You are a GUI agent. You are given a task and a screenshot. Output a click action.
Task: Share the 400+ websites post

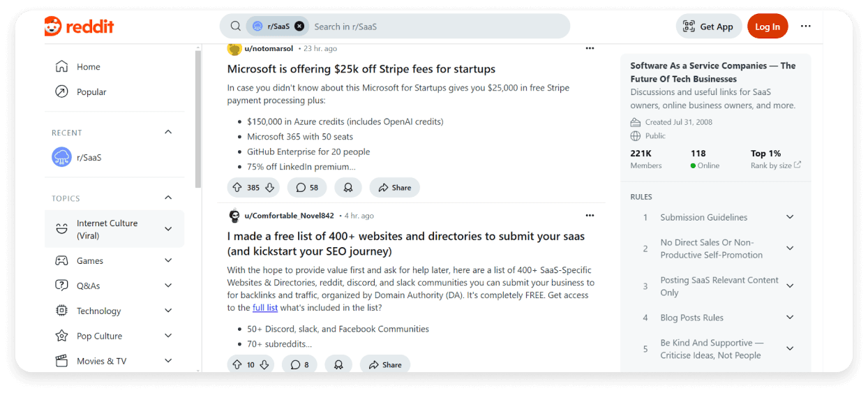[x=385, y=365]
